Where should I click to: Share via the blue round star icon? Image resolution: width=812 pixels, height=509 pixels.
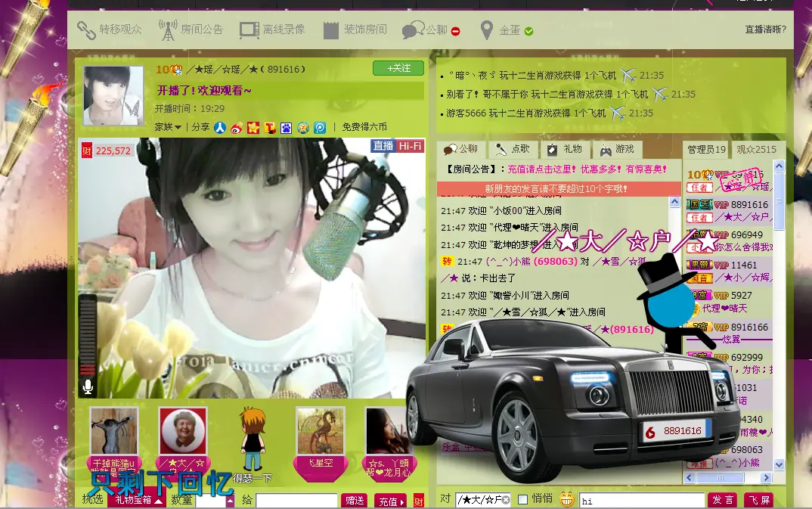pyautogui.click(x=303, y=127)
